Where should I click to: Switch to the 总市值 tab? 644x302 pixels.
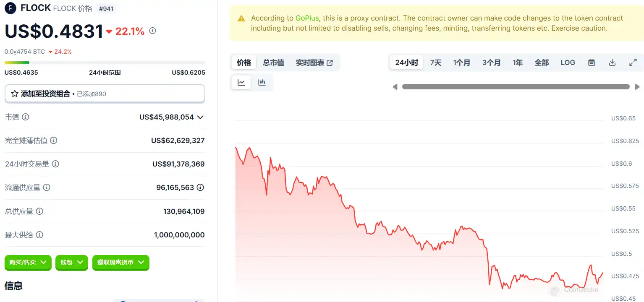(x=273, y=62)
